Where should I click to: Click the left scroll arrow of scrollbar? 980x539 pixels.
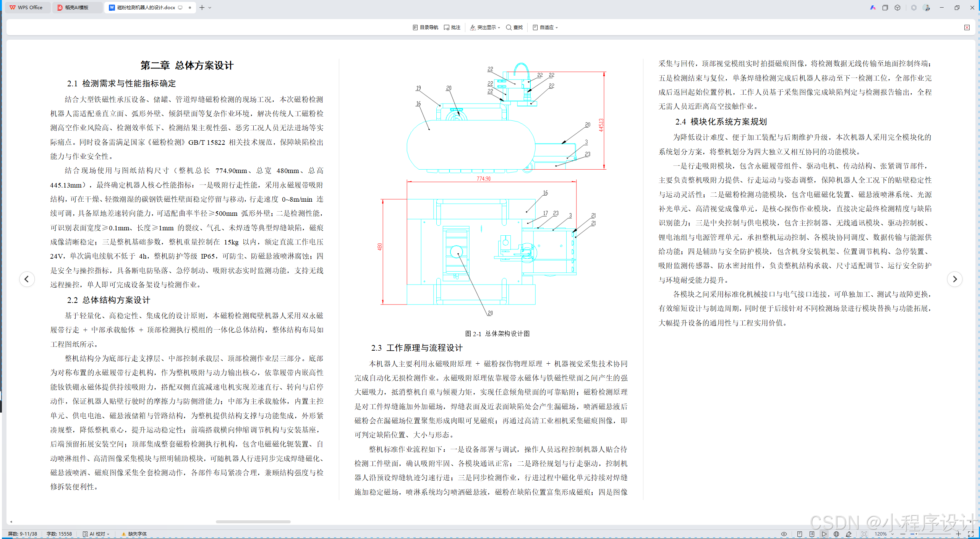pyautogui.click(x=11, y=521)
